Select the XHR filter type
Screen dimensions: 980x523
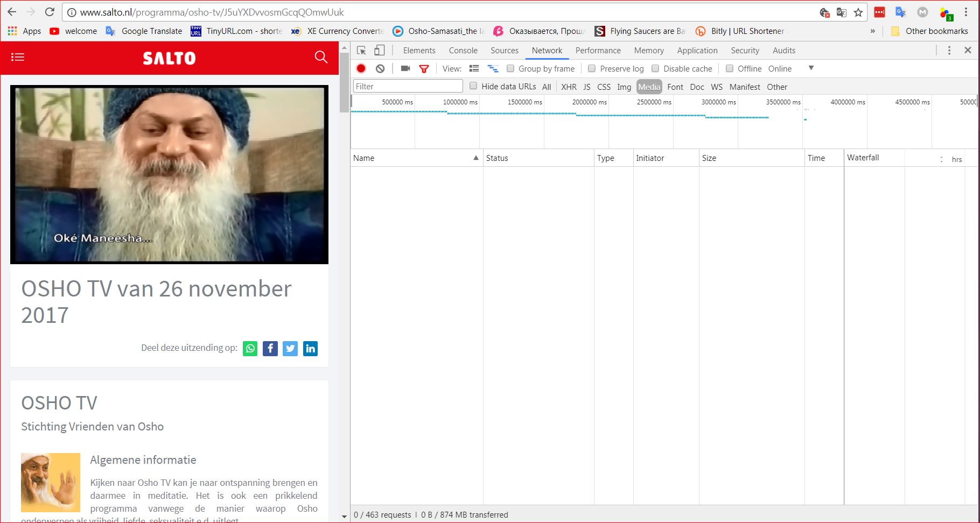(569, 87)
